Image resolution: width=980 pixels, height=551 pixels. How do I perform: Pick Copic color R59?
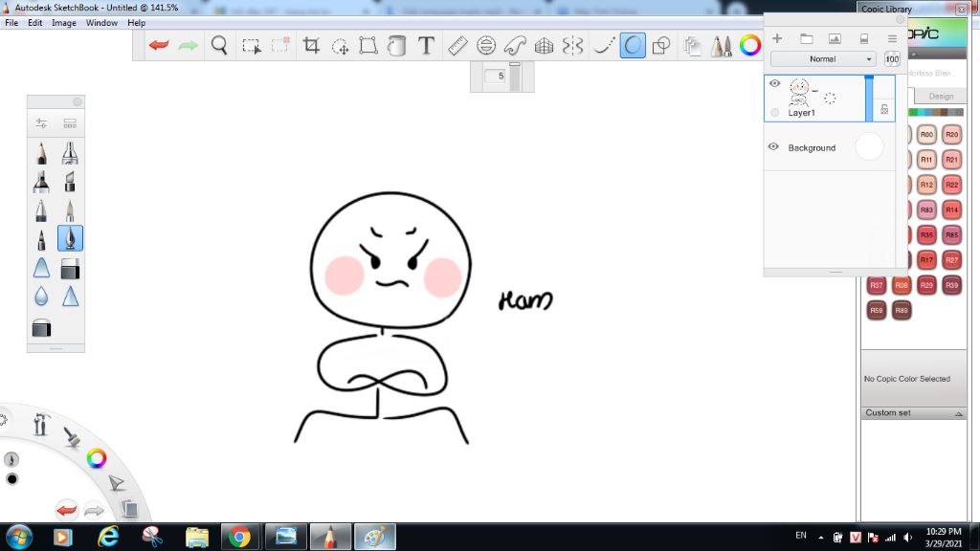tap(877, 310)
